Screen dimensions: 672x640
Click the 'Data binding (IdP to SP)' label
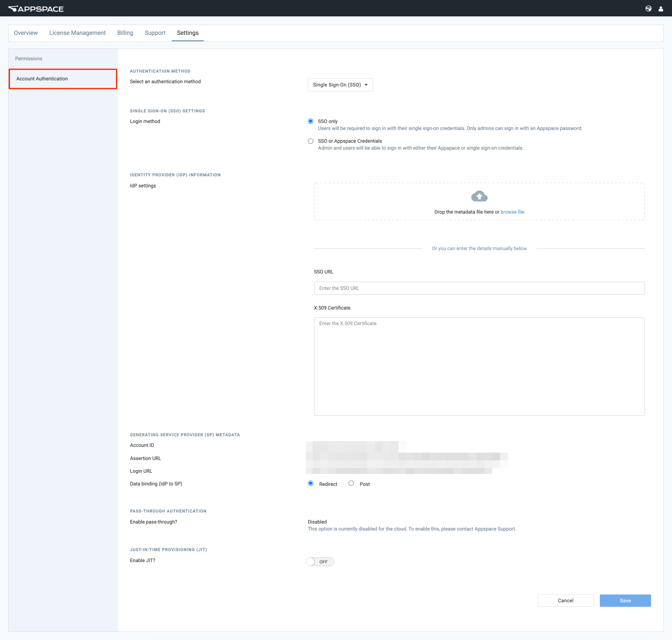pyautogui.click(x=156, y=484)
